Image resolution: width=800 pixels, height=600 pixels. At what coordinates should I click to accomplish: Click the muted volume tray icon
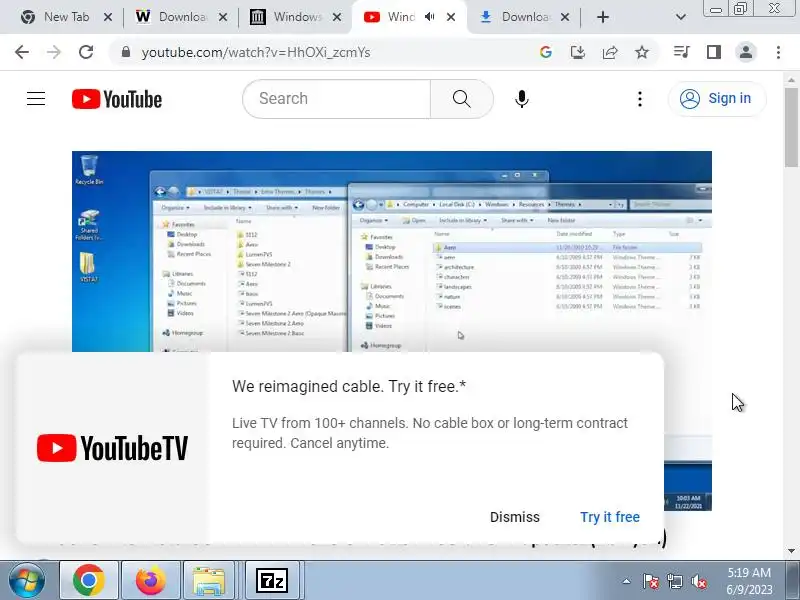699,581
